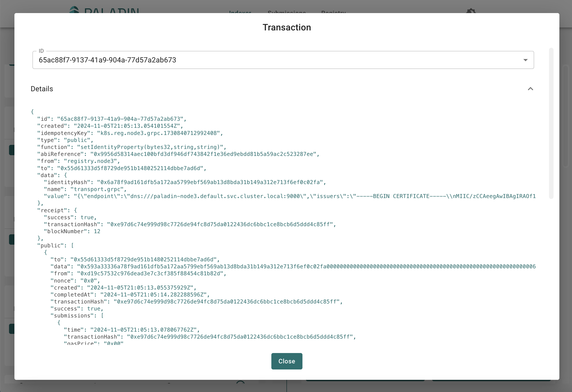Click the Paladin logo icon
Image resolution: width=572 pixels, height=392 pixels.
[x=74, y=10]
